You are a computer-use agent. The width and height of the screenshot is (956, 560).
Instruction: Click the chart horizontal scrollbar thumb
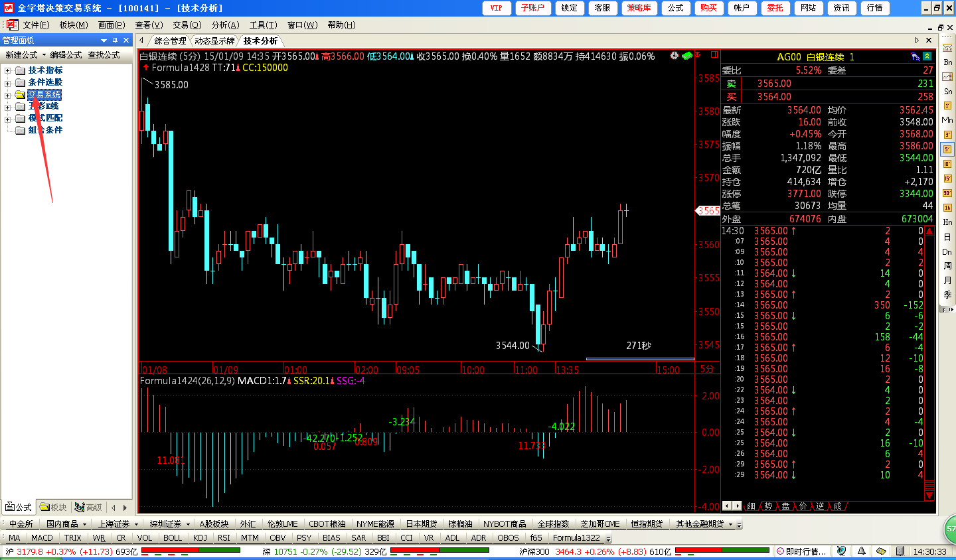tap(640, 359)
